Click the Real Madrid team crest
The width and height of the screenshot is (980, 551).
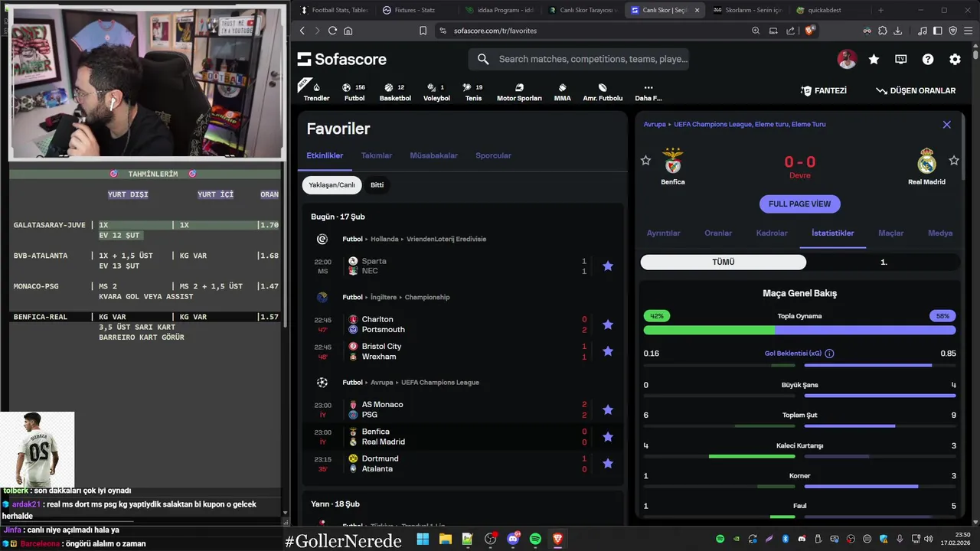pos(926,161)
